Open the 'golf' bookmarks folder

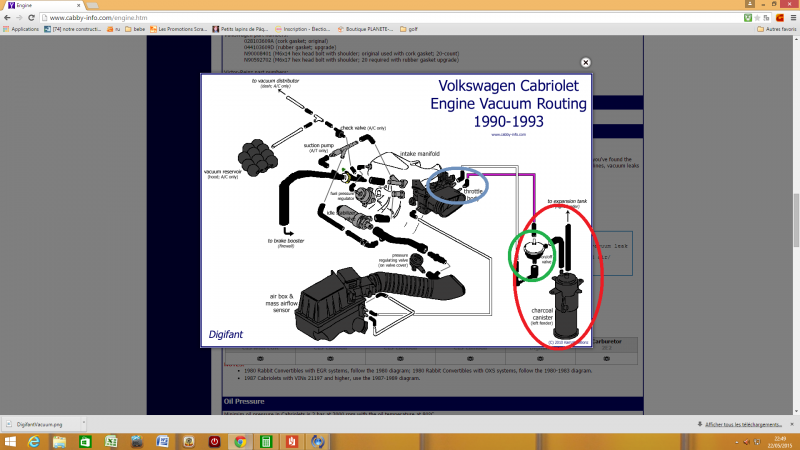point(409,29)
